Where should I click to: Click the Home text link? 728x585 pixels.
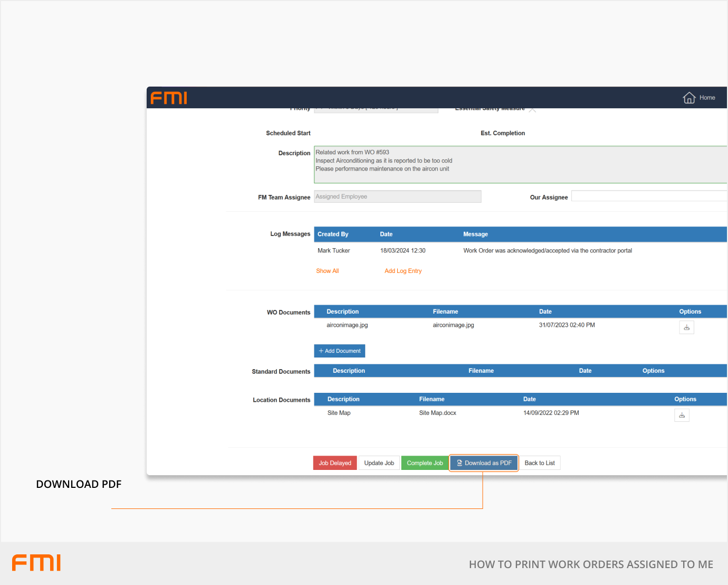click(x=707, y=98)
